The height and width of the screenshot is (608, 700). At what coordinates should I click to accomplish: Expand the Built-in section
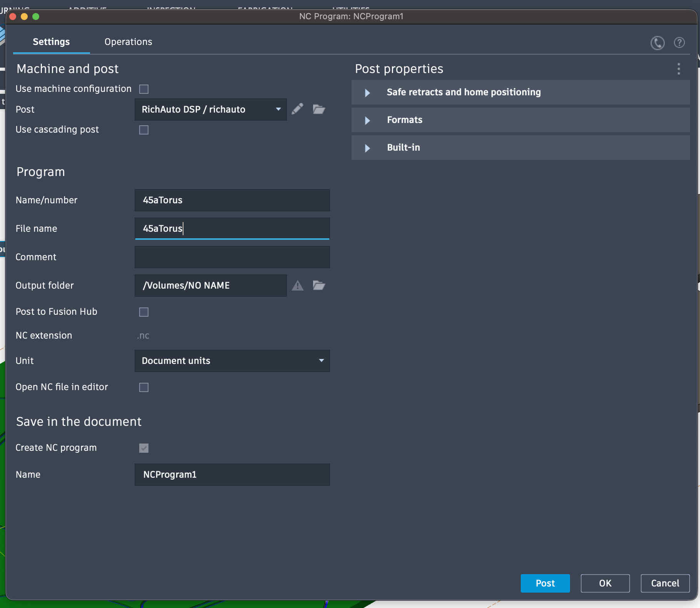[520, 148]
